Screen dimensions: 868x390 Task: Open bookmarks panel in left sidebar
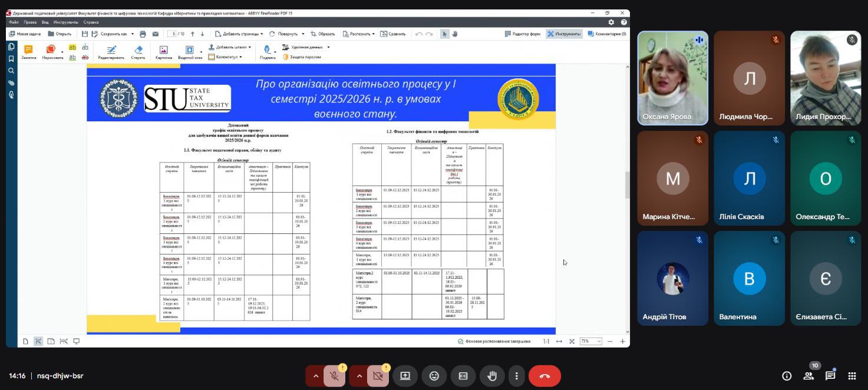[x=11, y=58]
